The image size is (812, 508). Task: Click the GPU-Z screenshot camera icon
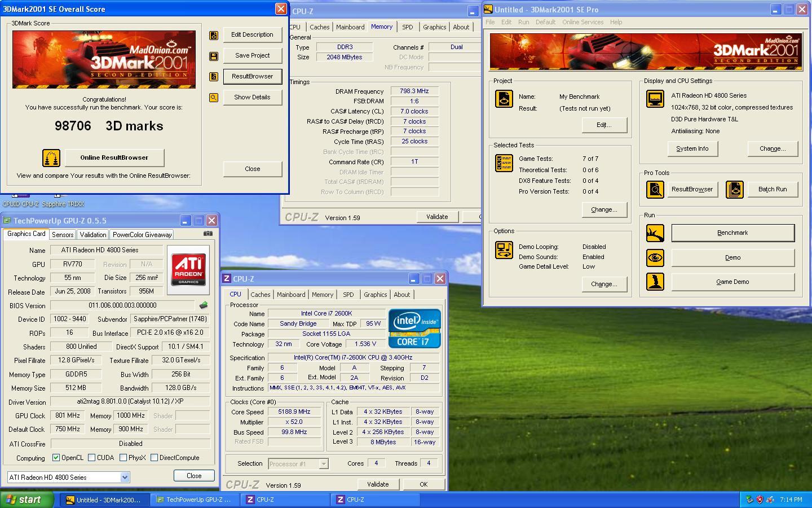coord(208,233)
